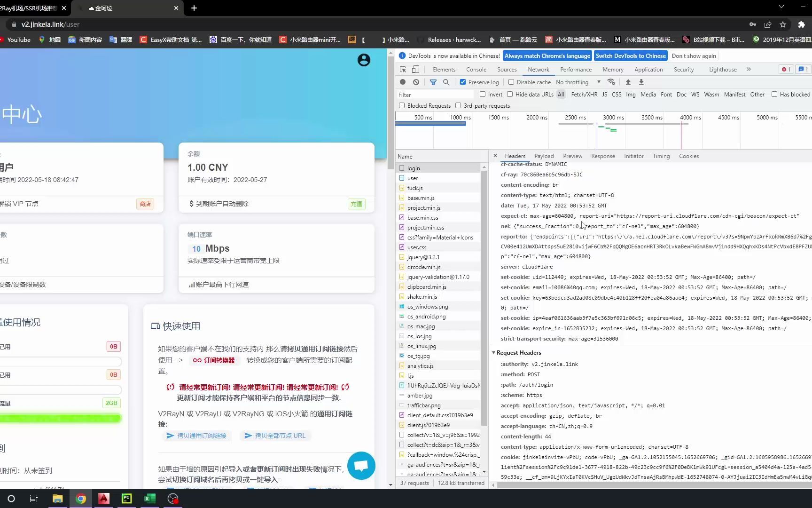Clear the network requests list
812x508 pixels.
pos(416,82)
